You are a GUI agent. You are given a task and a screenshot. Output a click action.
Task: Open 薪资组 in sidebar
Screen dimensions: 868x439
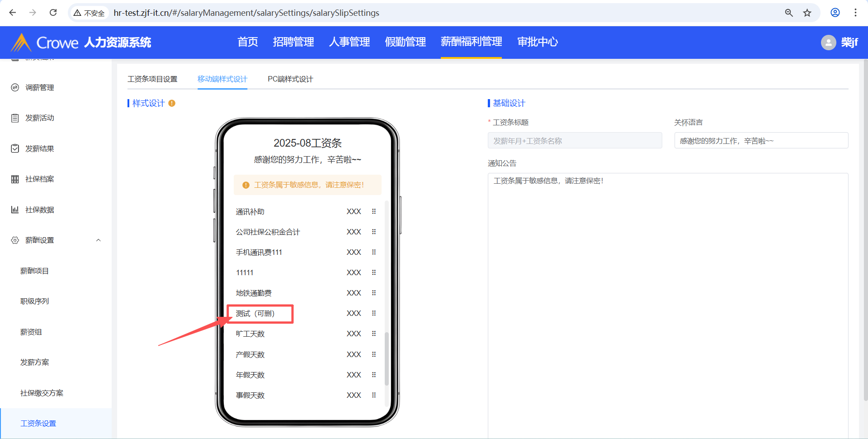pos(31,332)
